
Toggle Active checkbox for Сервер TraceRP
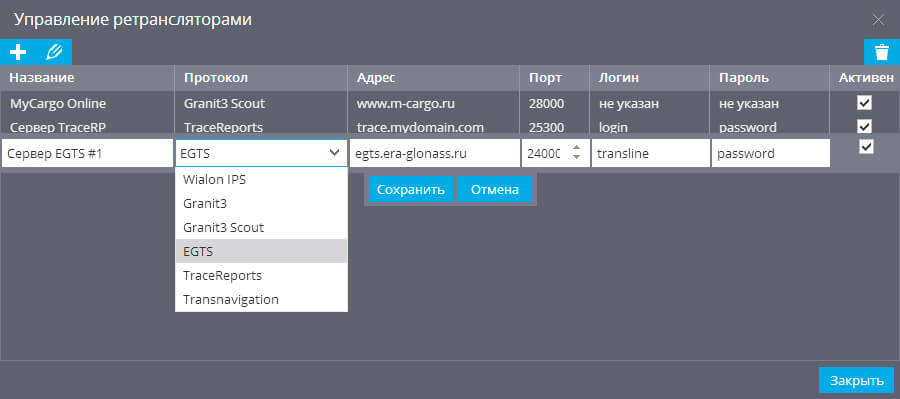click(x=864, y=126)
